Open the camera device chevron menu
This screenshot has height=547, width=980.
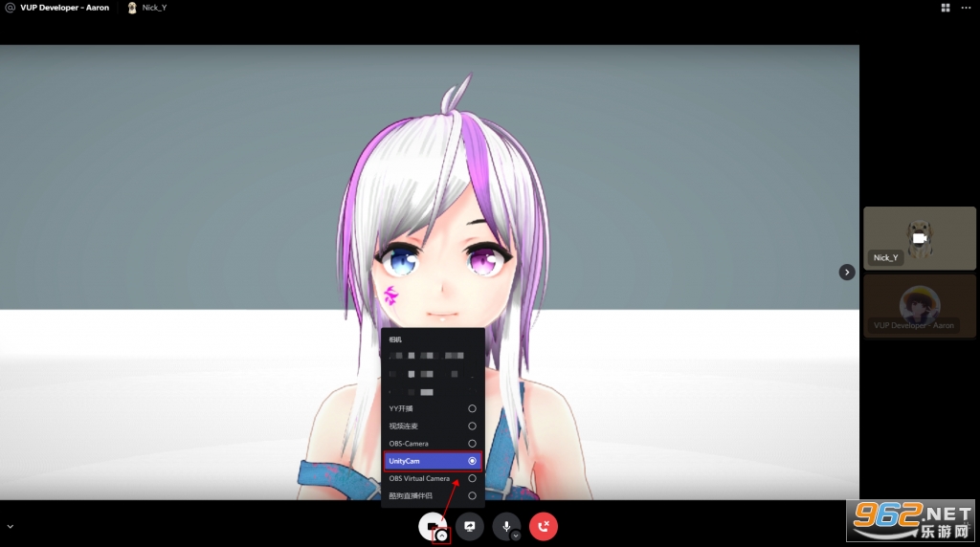point(442,536)
